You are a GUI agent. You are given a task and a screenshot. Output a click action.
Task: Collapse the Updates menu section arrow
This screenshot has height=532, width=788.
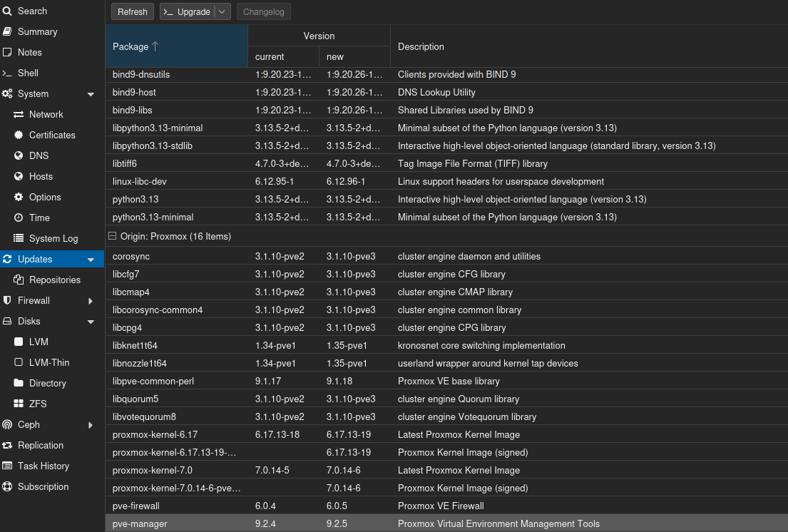tap(91, 260)
